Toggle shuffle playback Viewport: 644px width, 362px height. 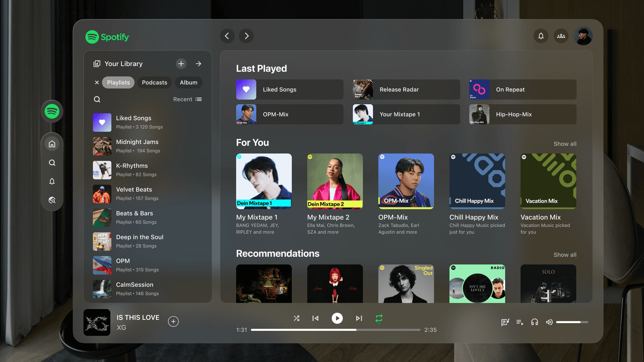coord(297,318)
